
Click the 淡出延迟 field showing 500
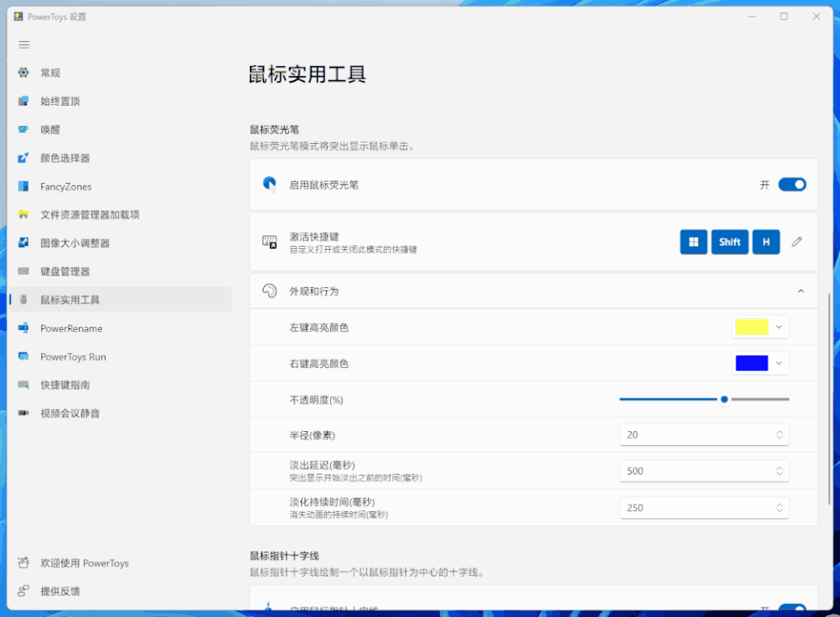point(704,472)
